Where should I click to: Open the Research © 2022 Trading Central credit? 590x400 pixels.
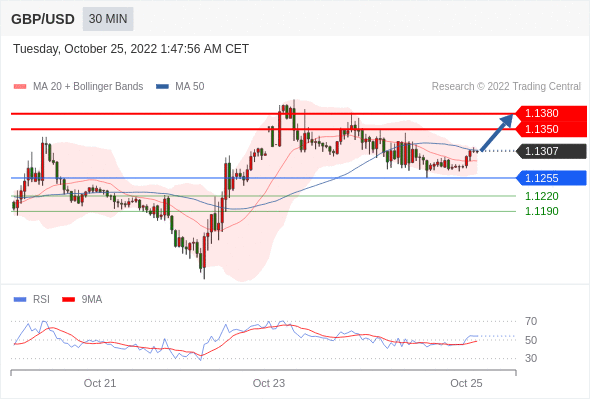click(506, 87)
